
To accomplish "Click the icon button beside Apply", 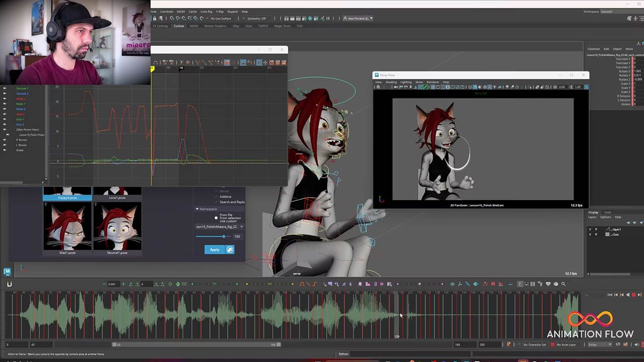I will [x=230, y=249].
